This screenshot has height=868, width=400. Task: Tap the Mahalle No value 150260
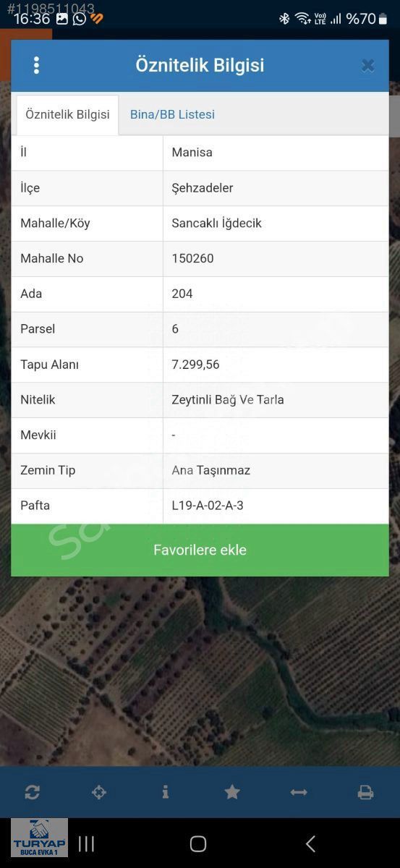point(192,258)
